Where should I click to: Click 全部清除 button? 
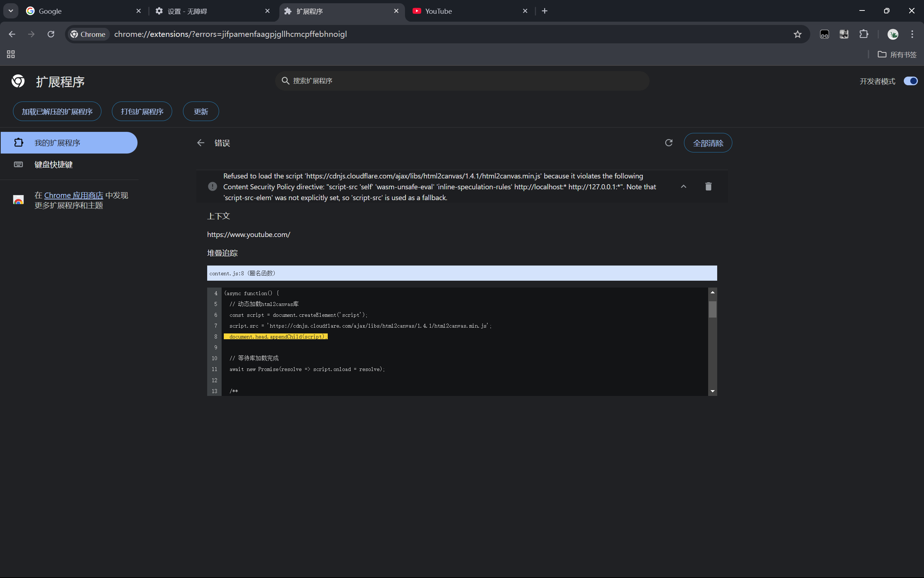(x=708, y=143)
